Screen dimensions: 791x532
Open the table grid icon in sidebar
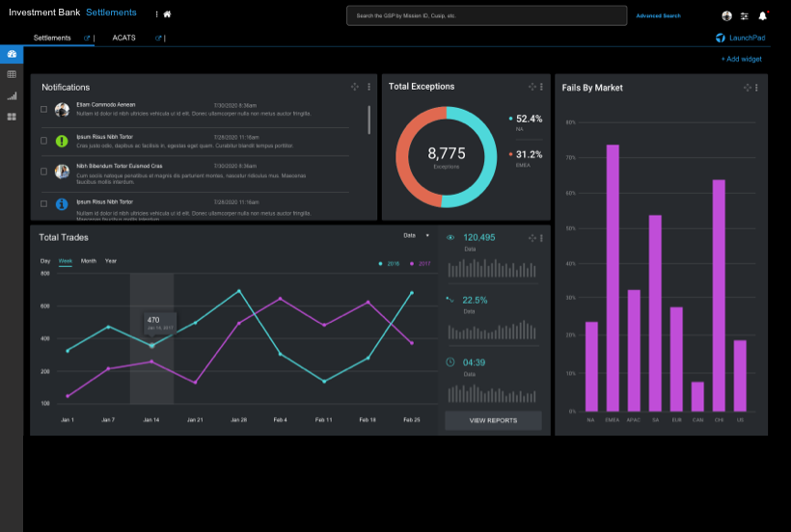(12, 74)
